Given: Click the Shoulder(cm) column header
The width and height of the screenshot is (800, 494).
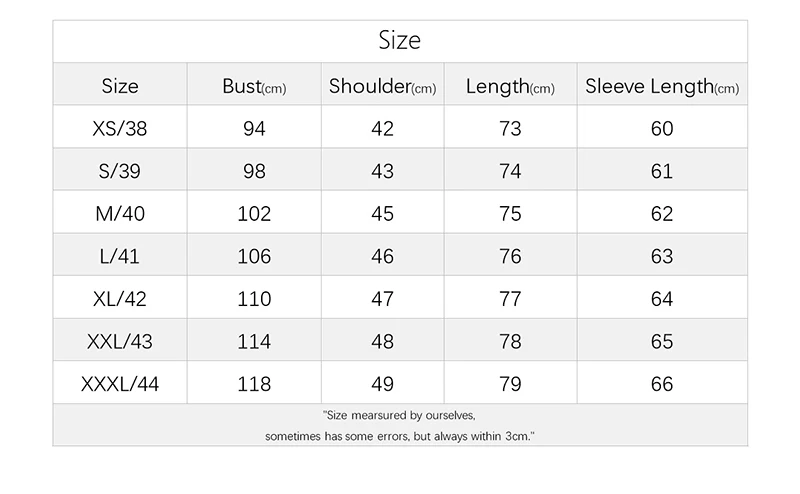Looking at the screenshot, I should pos(382,87).
